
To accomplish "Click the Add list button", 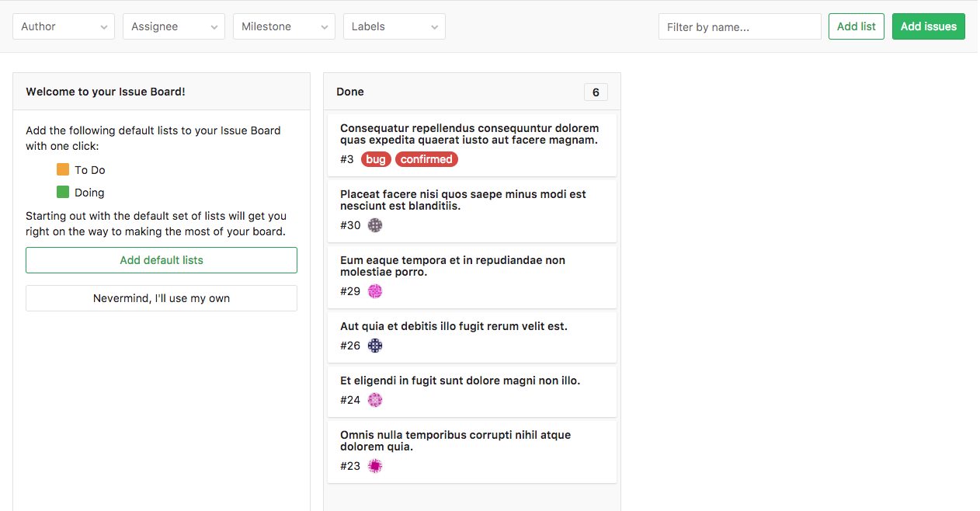I will click(x=856, y=26).
